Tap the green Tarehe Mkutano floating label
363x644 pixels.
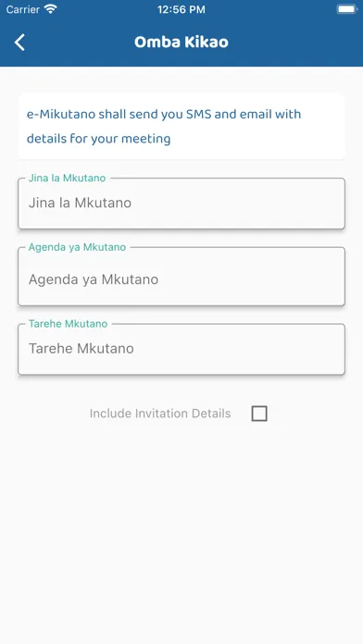[x=69, y=324]
